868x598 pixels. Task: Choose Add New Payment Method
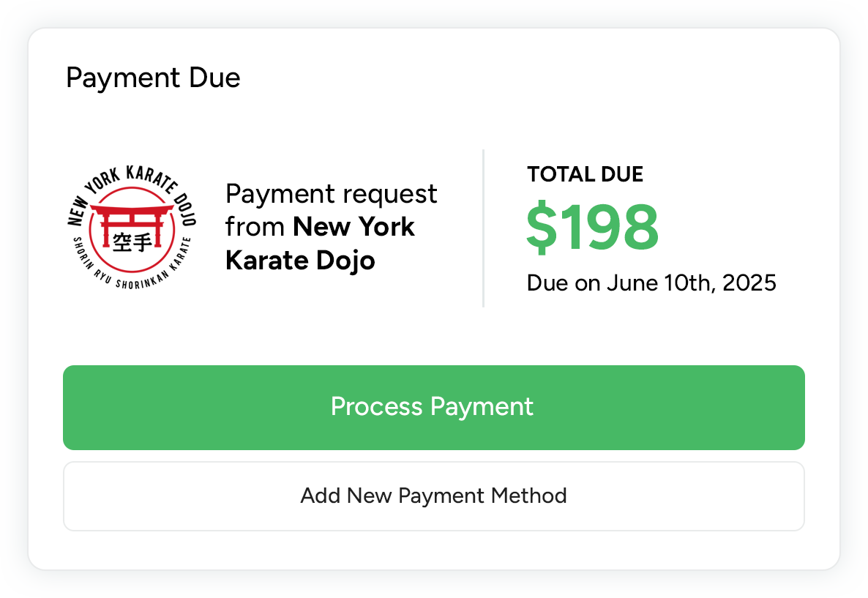tap(433, 496)
